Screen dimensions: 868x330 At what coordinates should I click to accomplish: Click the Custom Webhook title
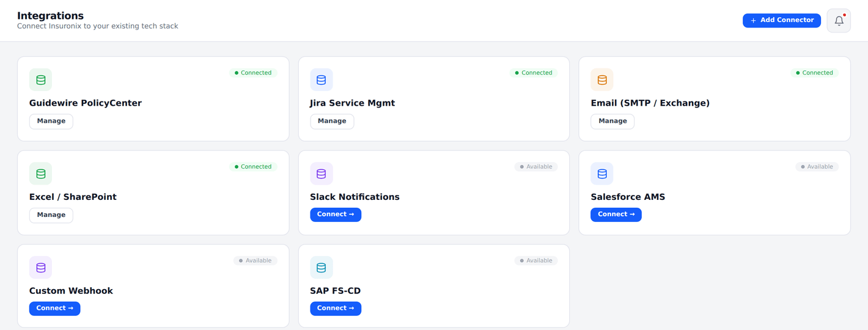[x=71, y=291]
